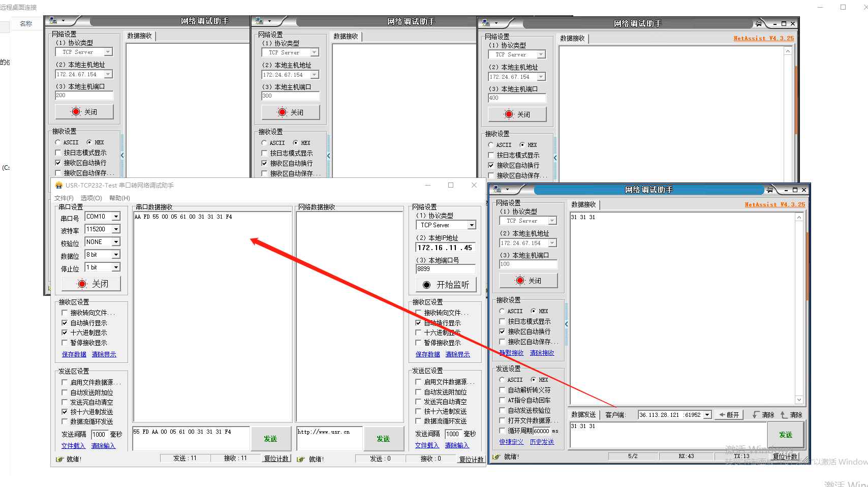Switch to 数据发送 tab in port 100 window
The image size is (868, 487).
click(583, 415)
